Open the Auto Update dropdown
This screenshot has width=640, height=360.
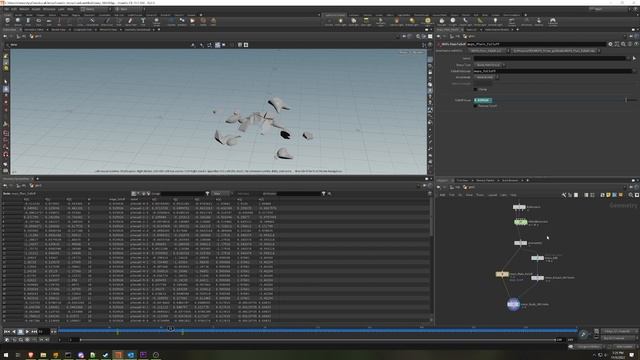pyautogui.click(x=624, y=347)
